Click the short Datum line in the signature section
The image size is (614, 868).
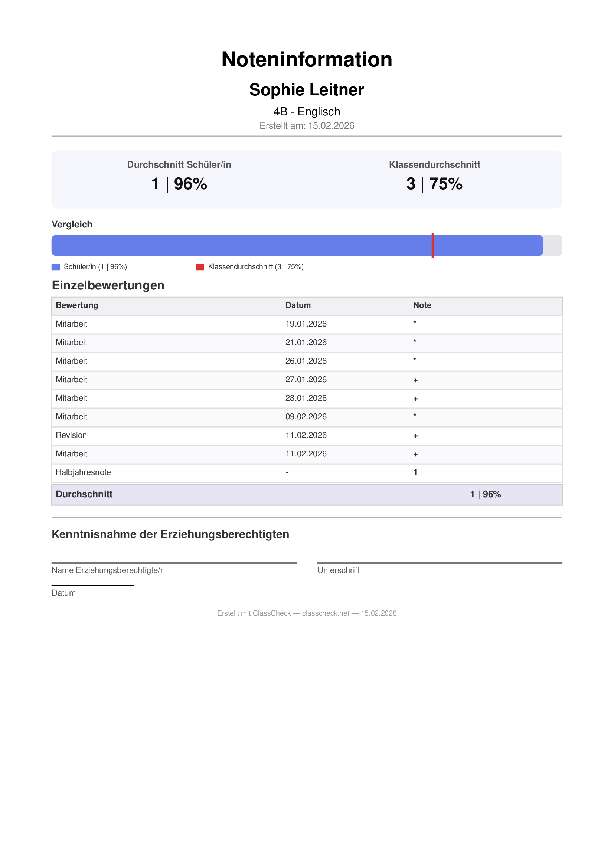pos(93,585)
